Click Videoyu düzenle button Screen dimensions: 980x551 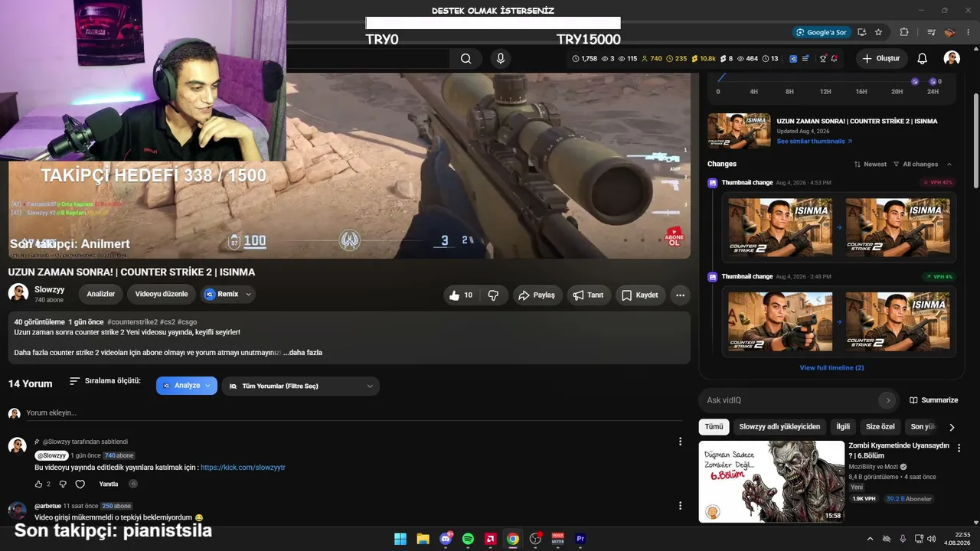162,295
